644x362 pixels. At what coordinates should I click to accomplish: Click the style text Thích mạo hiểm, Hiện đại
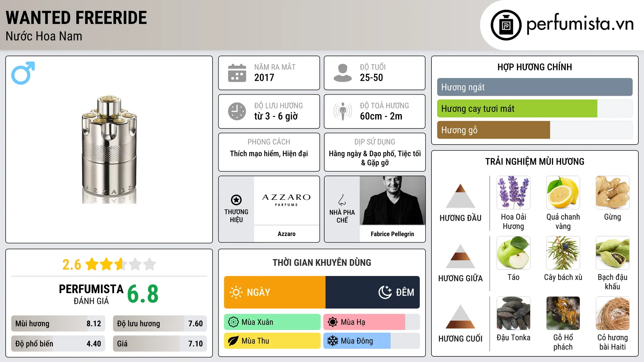click(269, 154)
